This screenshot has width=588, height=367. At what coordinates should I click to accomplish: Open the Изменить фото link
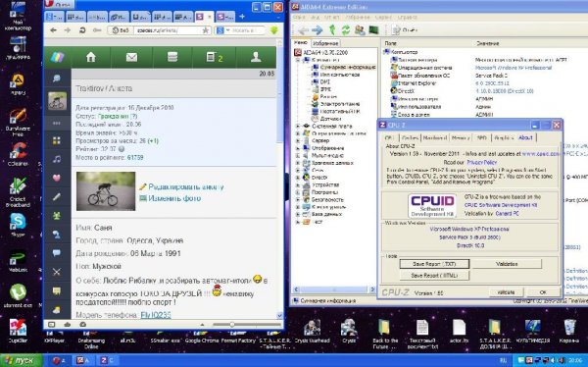[174, 198]
